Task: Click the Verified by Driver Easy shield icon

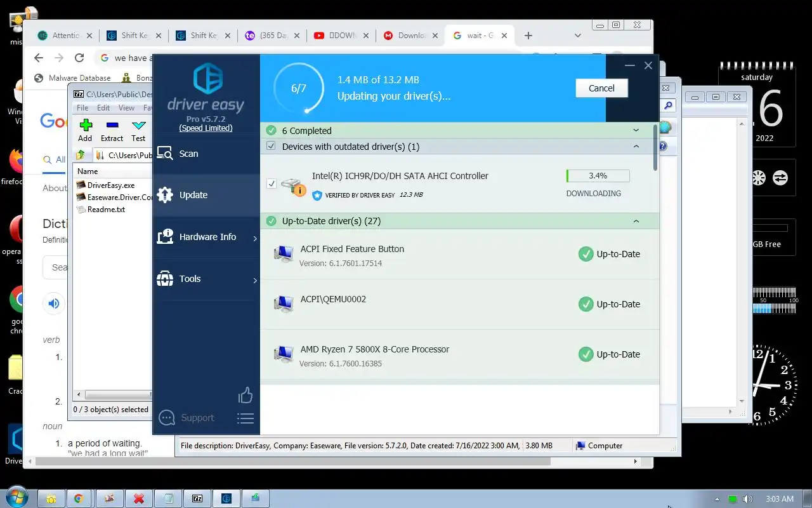Action: [x=317, y=195]
